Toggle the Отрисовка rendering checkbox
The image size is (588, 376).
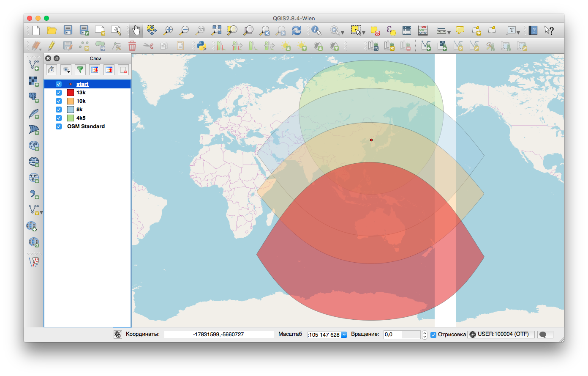click(x=433, y=334)
